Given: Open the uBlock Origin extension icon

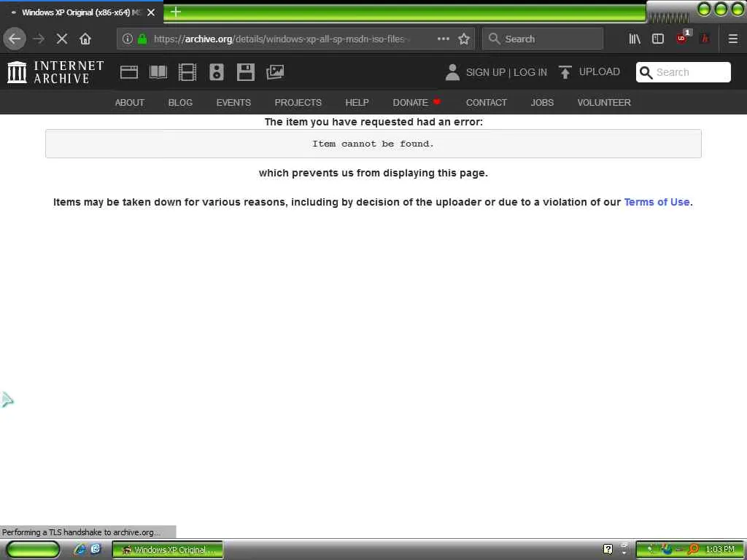Looking at the screenshot, I should point(682,38).
